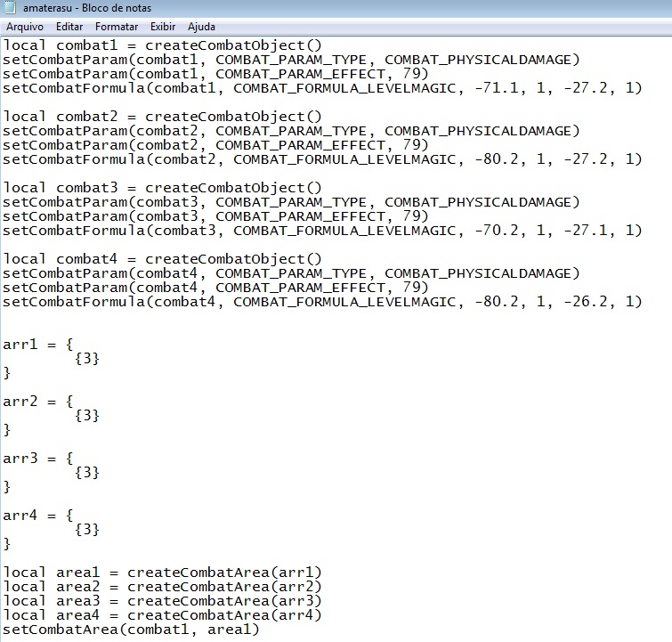Click the line 'local combat4 = createCombatObject()'

coord(162,259)
